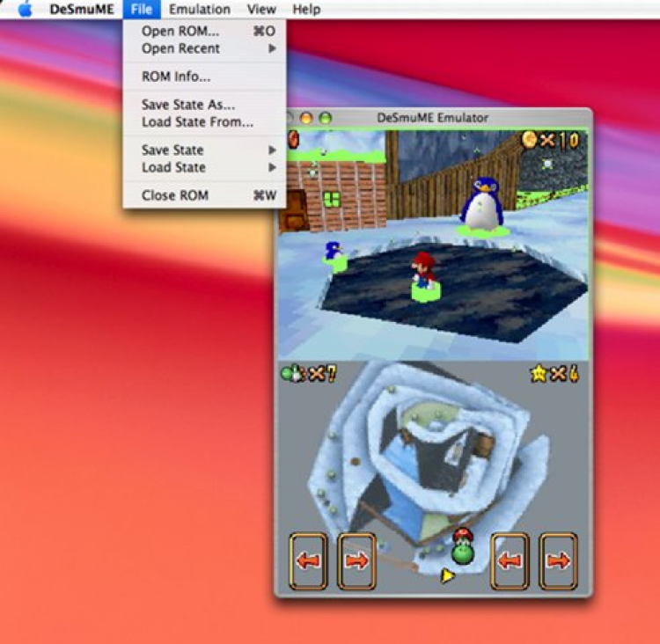Tap the rightmost red right-arrow button
Viewport: 660px width, 644px height.
coord(558,560)
